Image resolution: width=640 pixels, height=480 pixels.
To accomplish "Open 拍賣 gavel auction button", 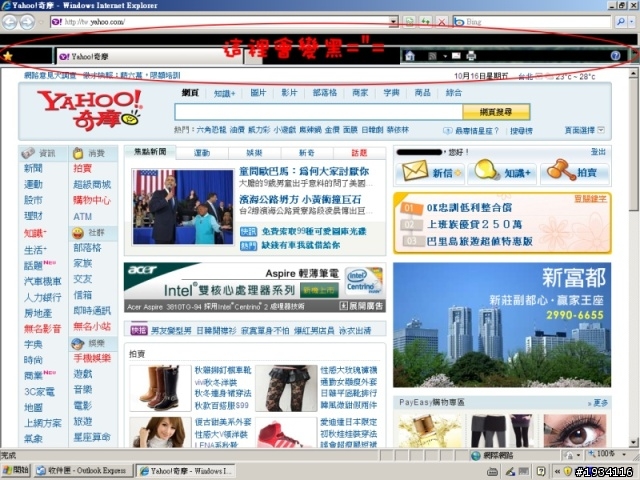I will coord(575,173).
